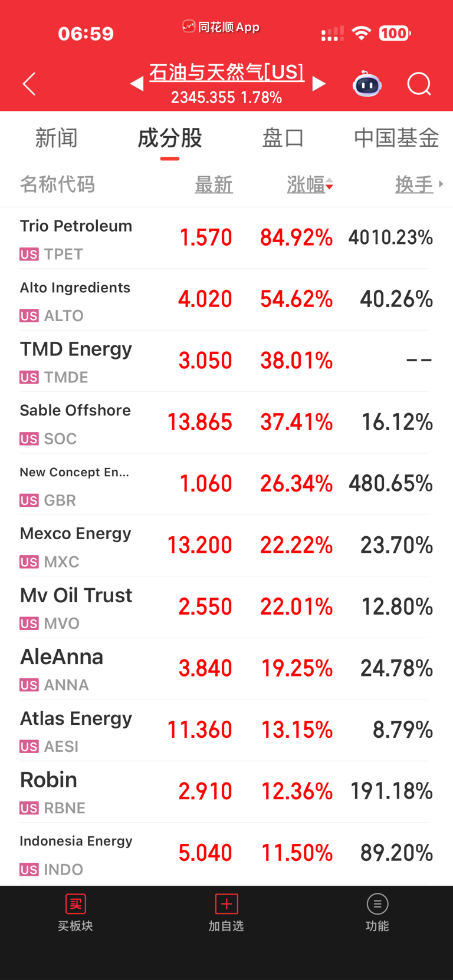Sort the list by 换手 turnover
Image resolution: width=453 pixels, height=980 pixels.
(413, 185)
